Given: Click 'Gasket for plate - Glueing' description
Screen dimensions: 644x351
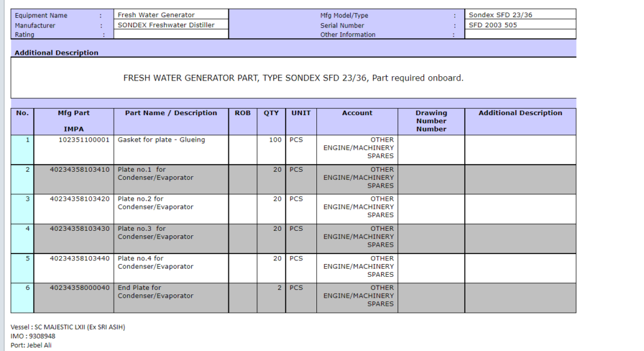Looking at the screenshot, I should 161,140.
